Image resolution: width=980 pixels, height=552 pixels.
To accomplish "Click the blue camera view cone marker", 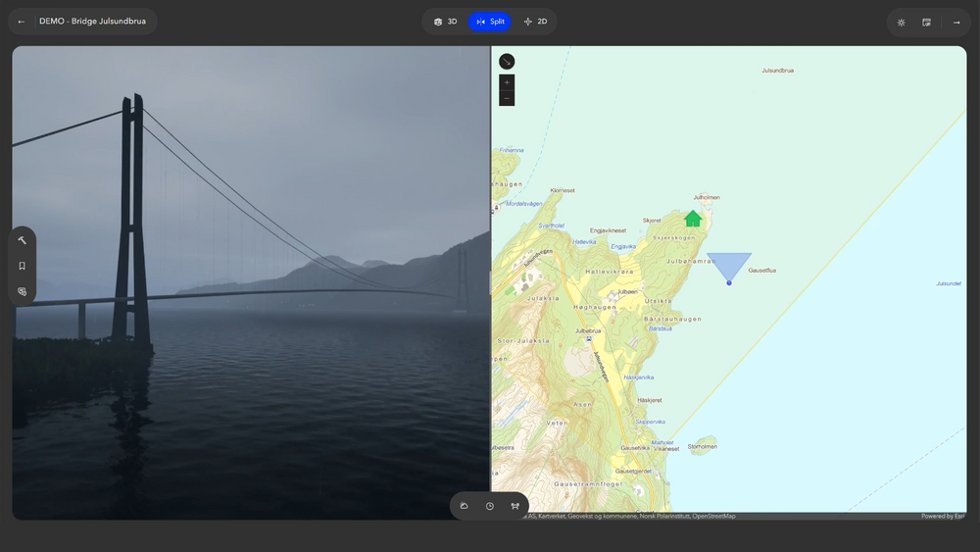I will click(x=729, y=268).
